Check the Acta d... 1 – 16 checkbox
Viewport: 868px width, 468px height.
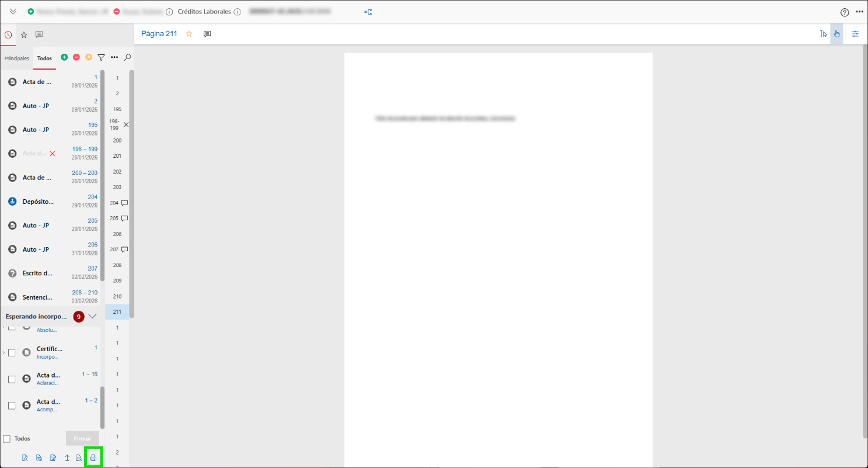click(x=12, y=379)
